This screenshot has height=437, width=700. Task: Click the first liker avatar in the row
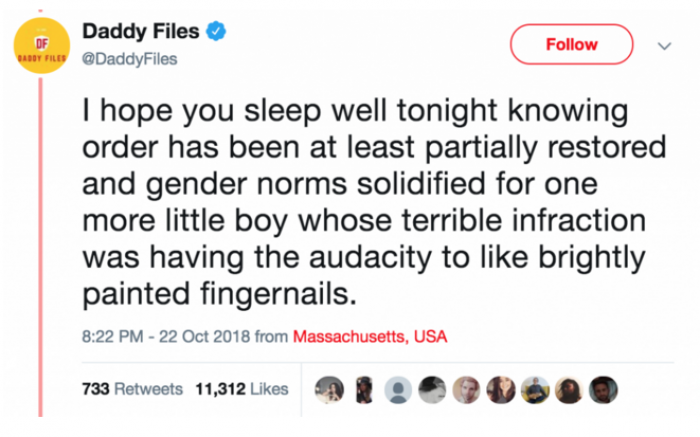329,388
